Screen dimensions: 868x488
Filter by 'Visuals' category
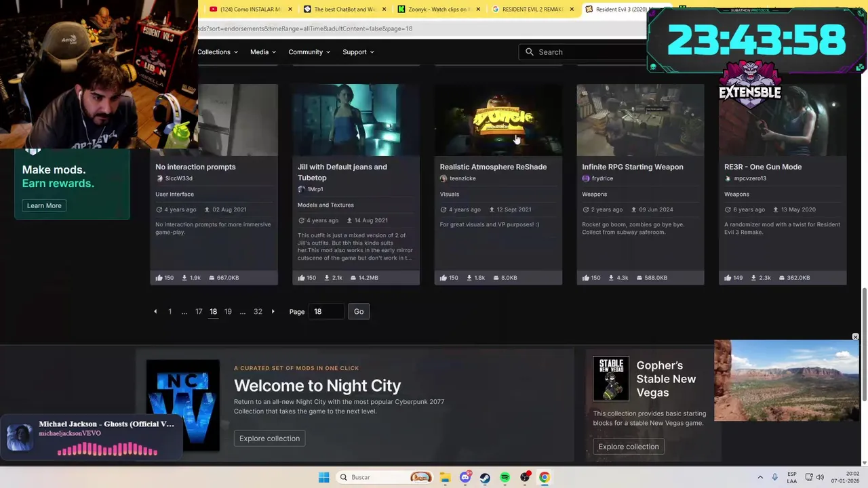click(x=449, y=194)
